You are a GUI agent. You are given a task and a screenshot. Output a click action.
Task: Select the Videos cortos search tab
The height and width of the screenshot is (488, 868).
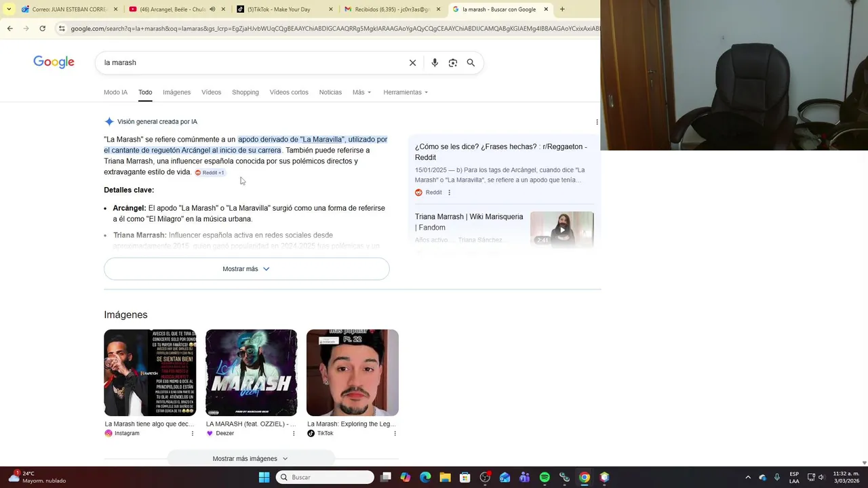(289, 92)
